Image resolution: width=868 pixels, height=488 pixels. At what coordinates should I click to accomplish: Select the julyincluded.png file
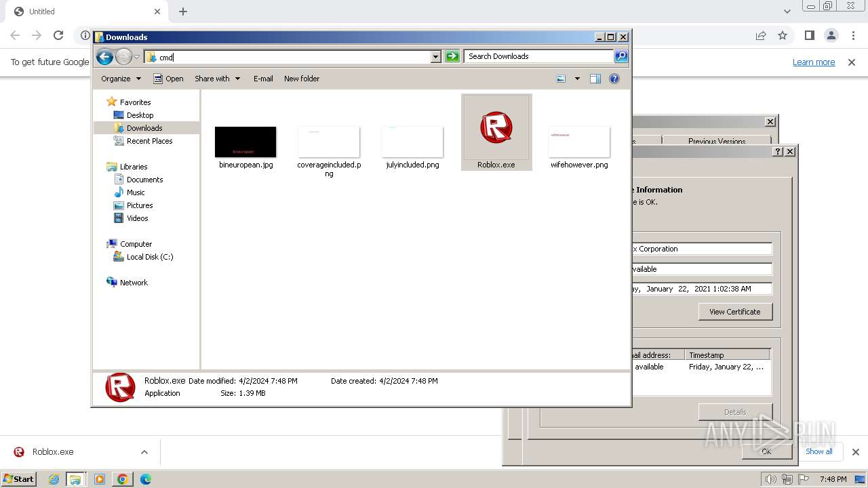tap(412, 148)
